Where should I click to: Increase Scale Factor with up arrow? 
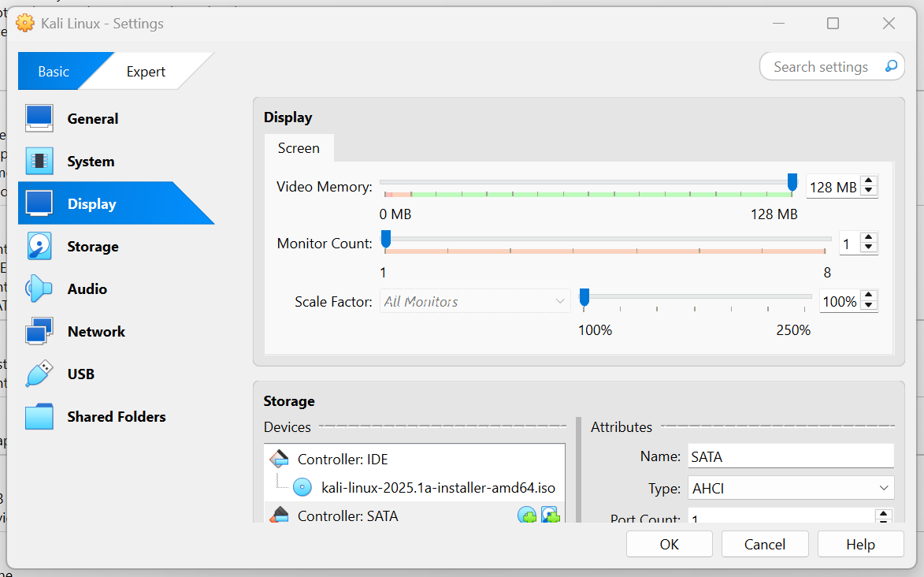point(869,296)
